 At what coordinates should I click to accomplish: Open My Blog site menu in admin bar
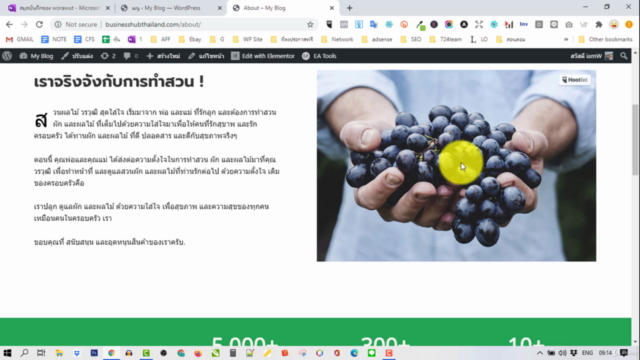point(36,56)
